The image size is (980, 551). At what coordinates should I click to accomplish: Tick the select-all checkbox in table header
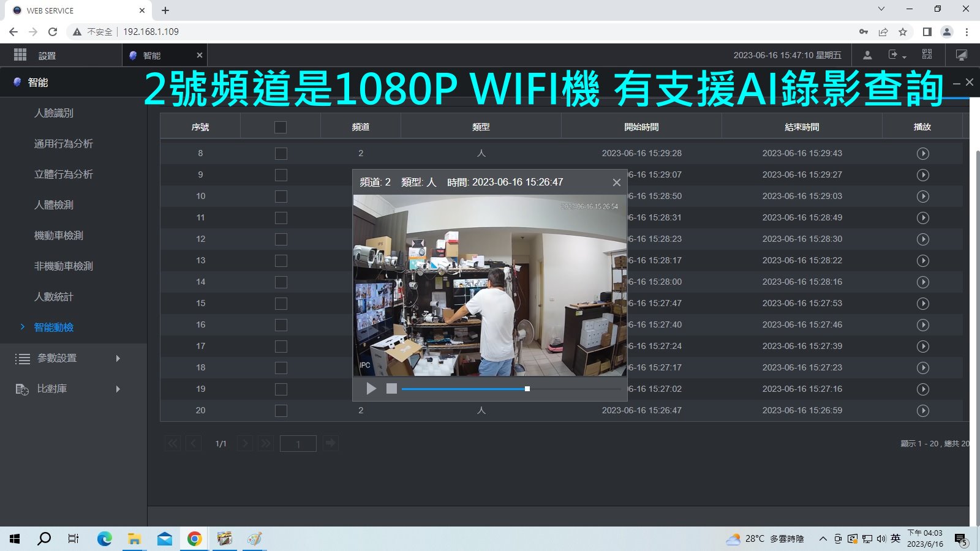(281, 127)
